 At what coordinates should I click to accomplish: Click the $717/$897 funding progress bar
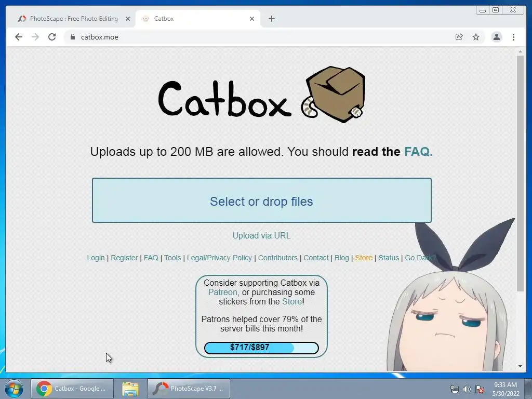[x=261, y=348]
